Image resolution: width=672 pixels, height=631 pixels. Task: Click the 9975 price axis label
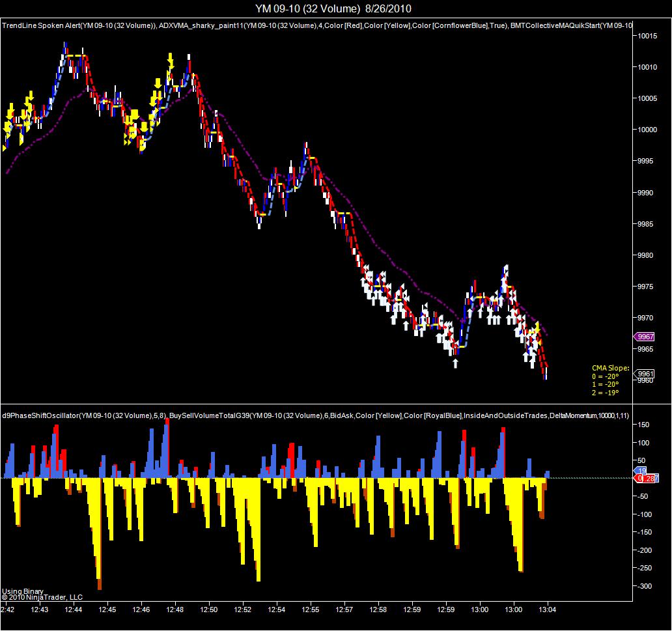click(x=645, y=287)
